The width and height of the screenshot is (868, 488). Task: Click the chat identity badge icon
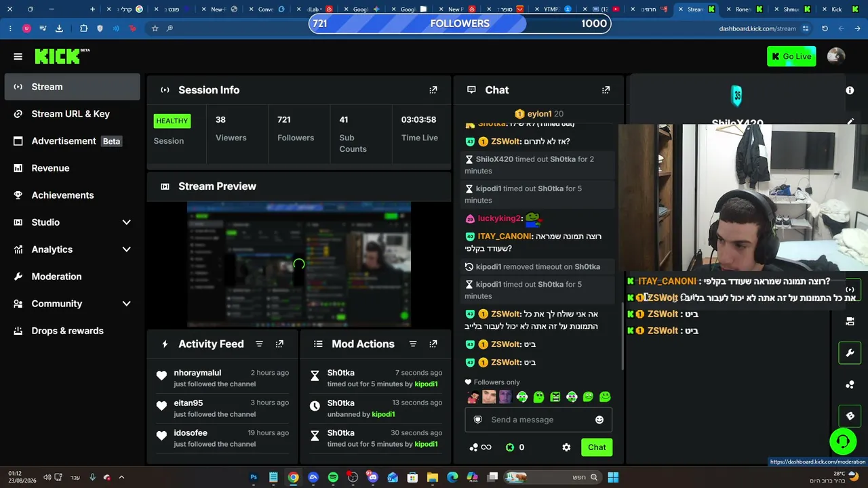point(477,420)
